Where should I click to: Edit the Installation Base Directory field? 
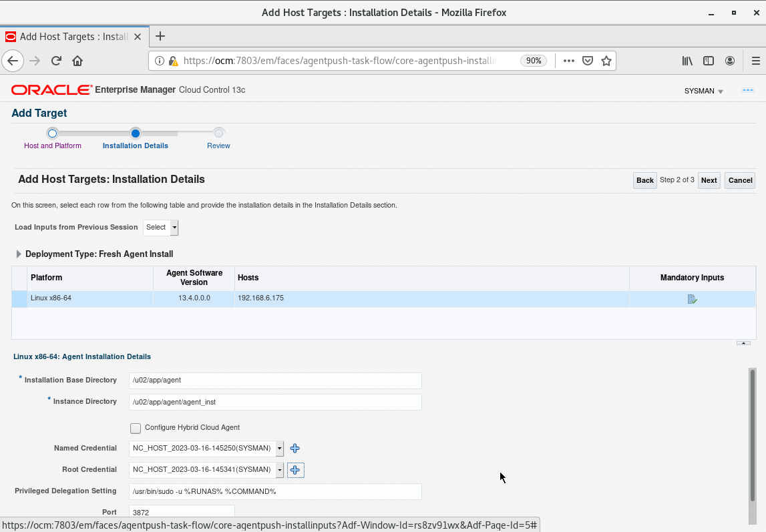[275, 380]
